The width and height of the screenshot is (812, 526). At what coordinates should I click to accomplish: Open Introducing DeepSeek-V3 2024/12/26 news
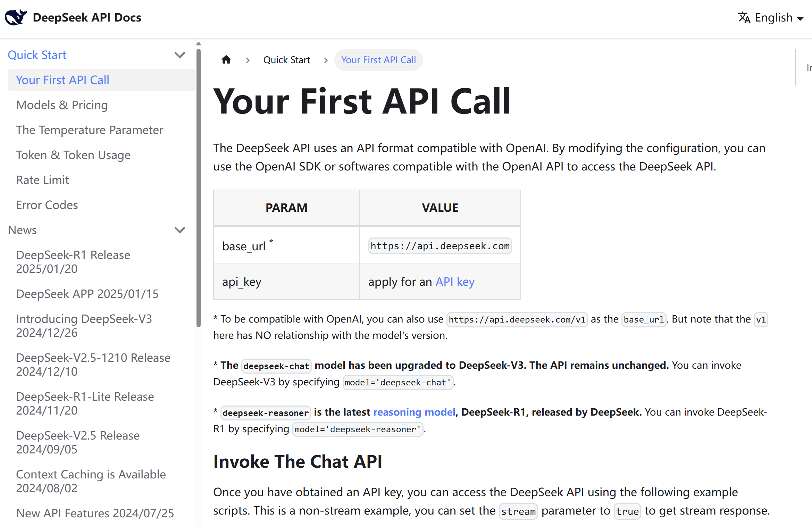click(84, 326)
